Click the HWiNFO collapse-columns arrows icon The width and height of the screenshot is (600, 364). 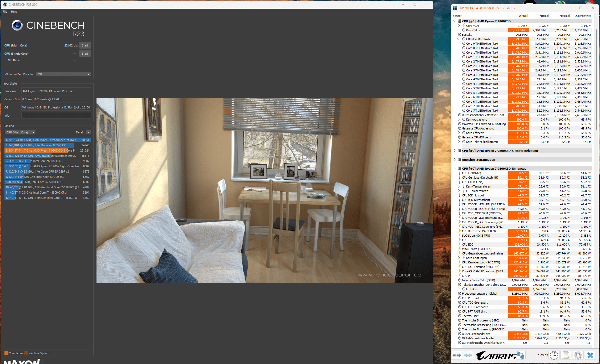[468, 355]
